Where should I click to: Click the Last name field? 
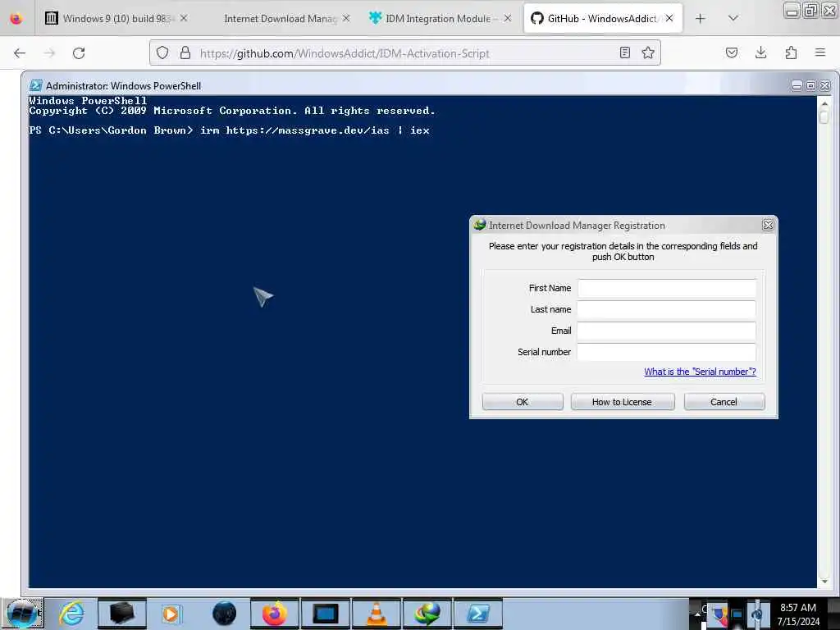click(x=666, y=309)
